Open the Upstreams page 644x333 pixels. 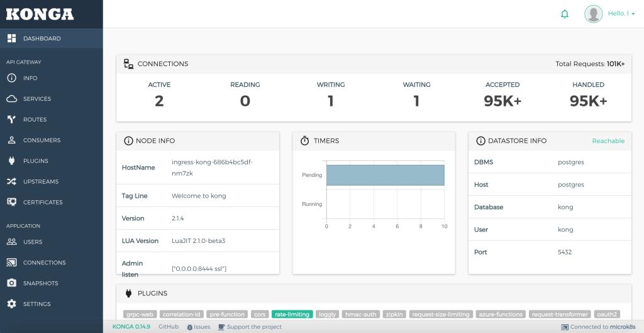(x=52, y=181)
